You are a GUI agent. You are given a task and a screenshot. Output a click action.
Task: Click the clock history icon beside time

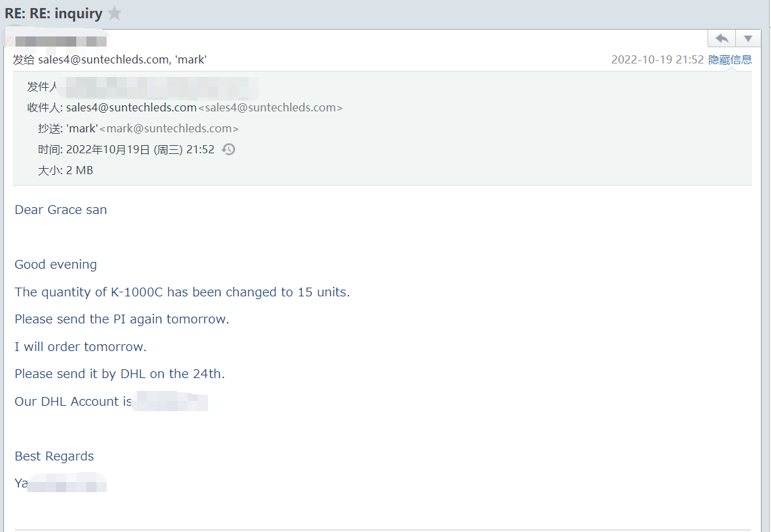229,149
